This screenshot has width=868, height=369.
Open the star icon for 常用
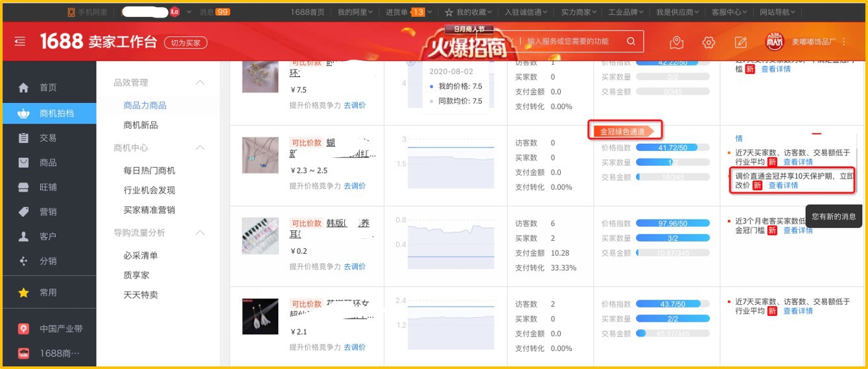[x=24, y=293]
